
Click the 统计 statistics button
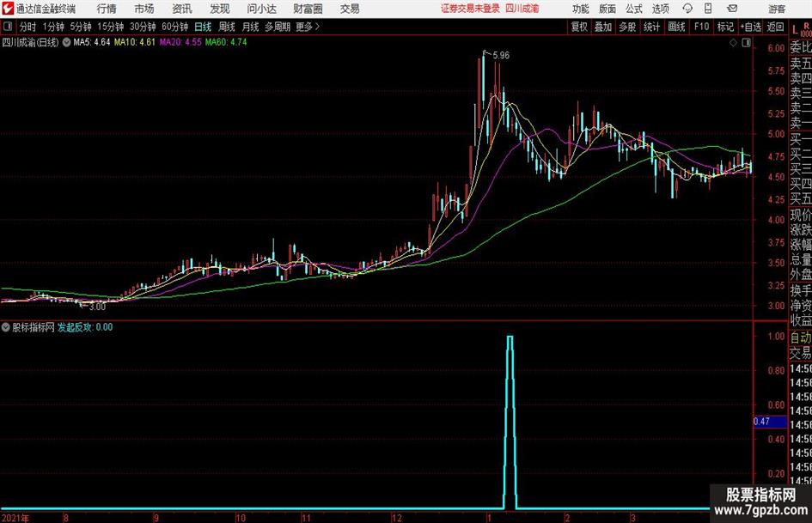(x=651, y=27)
